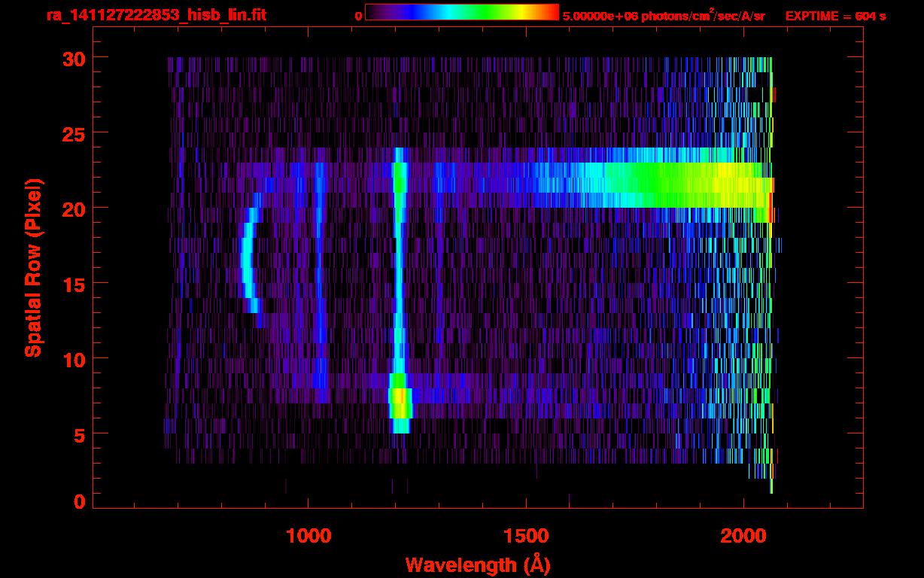Click the 15 spatial row tick label
This screenshot has height=578, width=924.
point(74,284)
